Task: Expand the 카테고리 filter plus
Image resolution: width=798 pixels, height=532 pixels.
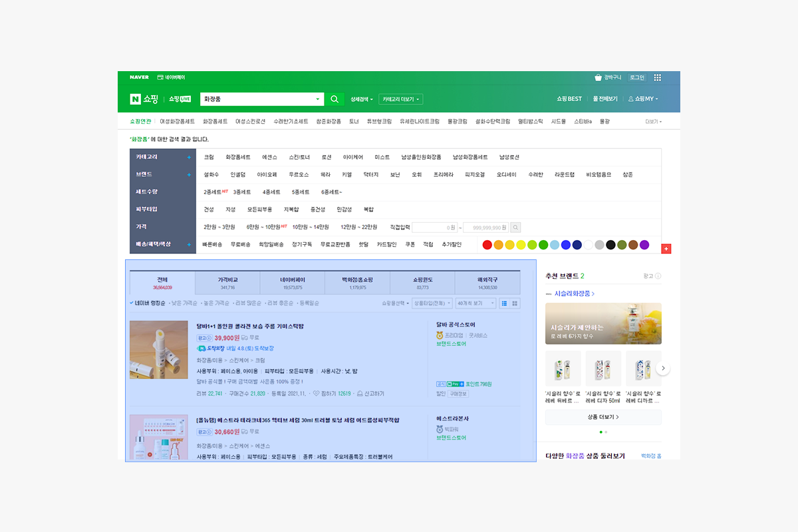Action: [189, 158]
